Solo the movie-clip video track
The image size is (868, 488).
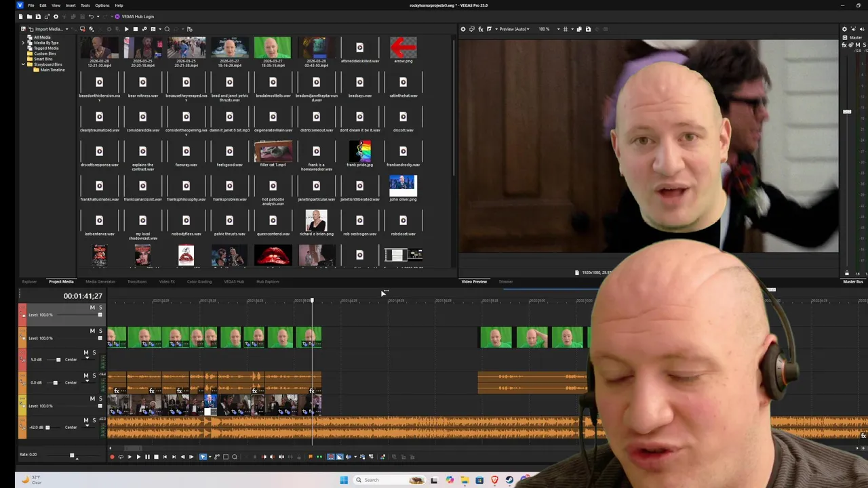[x=100, y=399]
